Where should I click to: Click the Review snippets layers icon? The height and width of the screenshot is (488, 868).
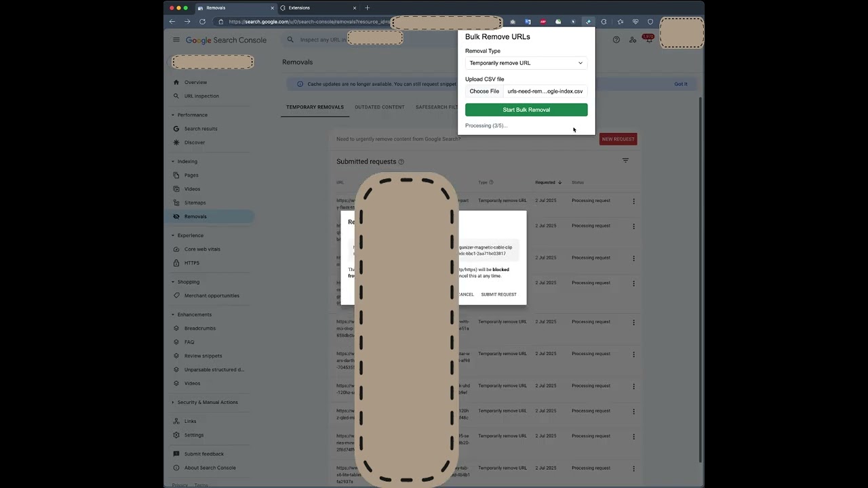tap(176, 356)
